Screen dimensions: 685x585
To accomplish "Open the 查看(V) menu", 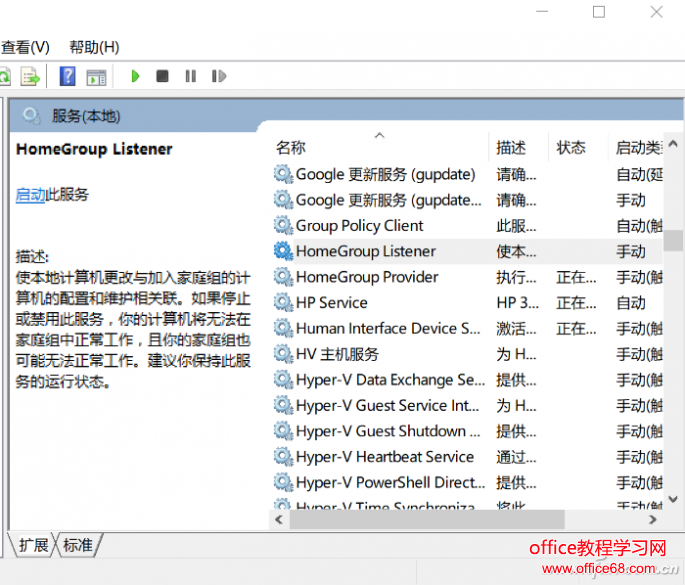I will coord(25,47).
